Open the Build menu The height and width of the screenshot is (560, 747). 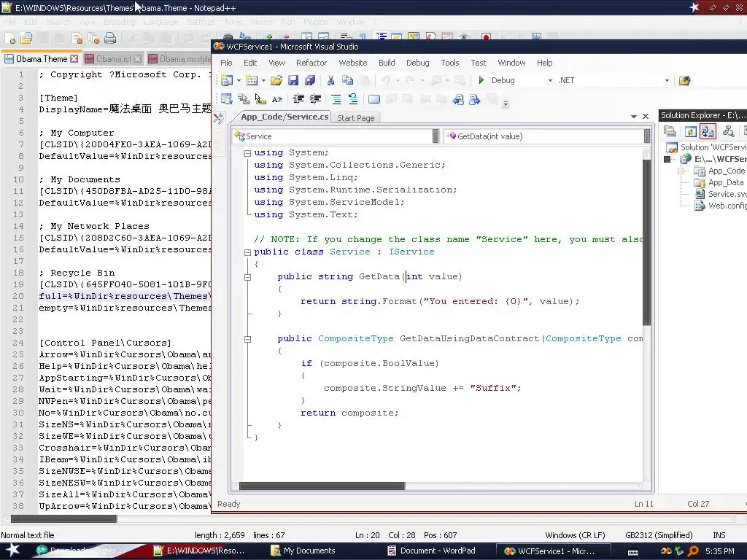pos(387,63)
